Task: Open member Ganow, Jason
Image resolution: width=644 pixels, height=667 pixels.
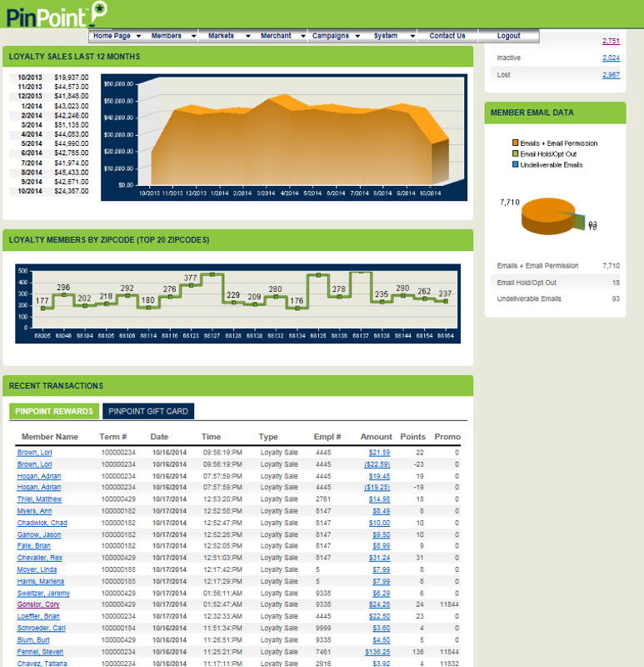Action: [x=38, y=535]
